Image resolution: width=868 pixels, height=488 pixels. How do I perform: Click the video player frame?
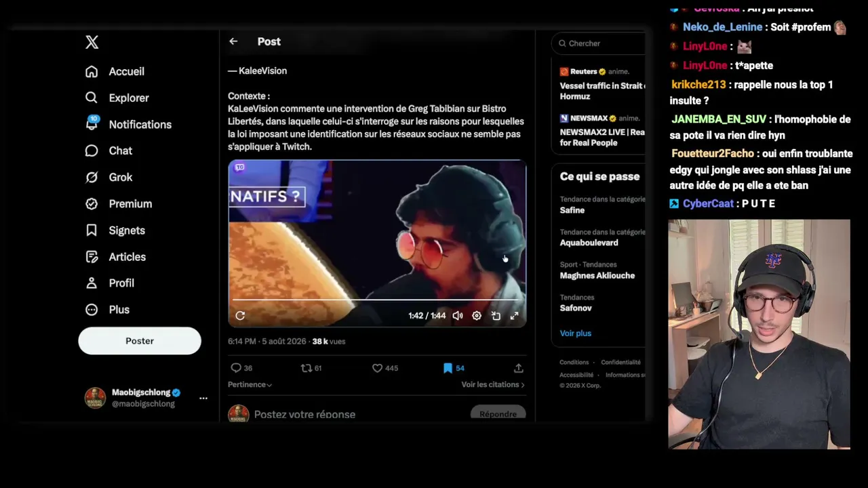click(377, 244)
